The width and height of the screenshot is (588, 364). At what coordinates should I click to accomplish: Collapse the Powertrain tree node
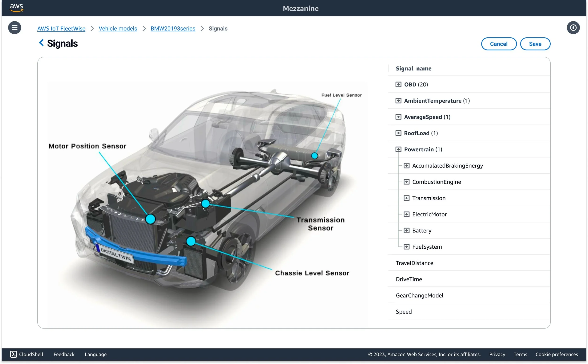click(398, 149)
